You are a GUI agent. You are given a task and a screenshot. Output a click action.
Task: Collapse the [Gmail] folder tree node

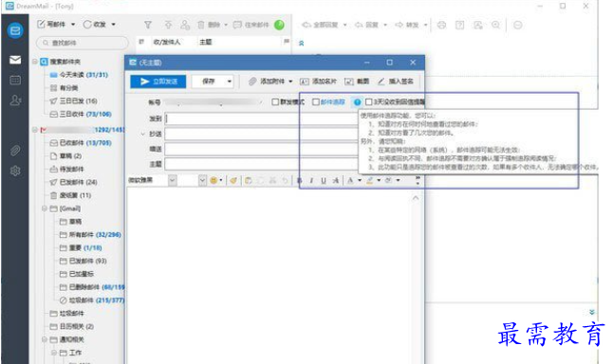tap(45, 209)
